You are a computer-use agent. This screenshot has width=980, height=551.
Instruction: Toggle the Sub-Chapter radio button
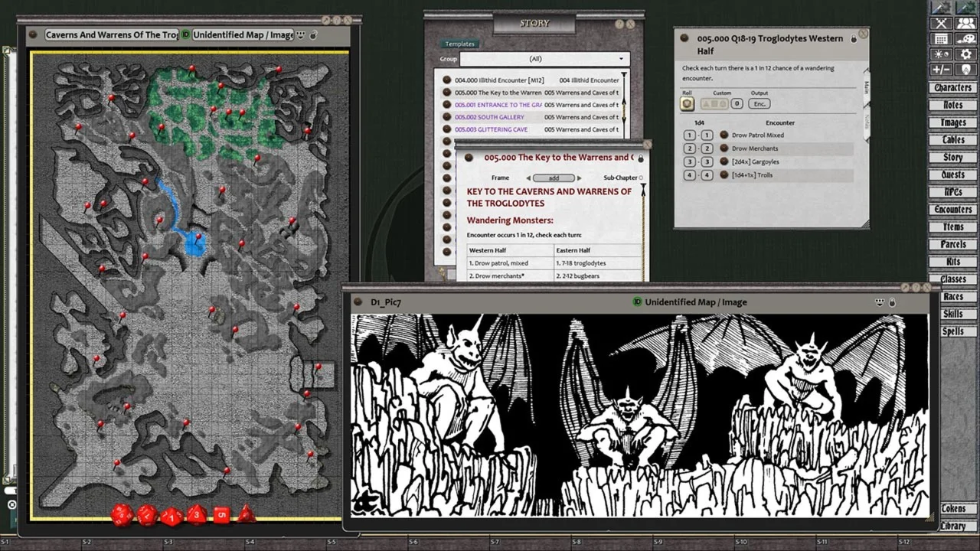[x=642, y=178]
